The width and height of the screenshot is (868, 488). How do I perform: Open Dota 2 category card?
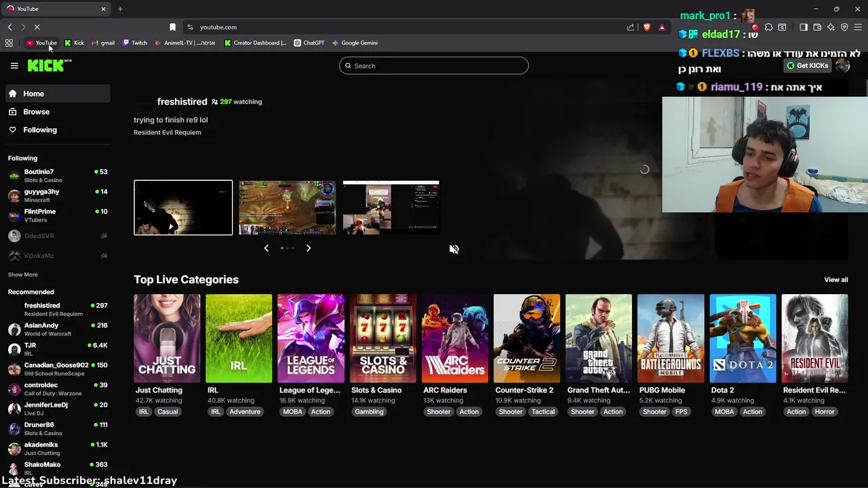(x=743, y=338)
